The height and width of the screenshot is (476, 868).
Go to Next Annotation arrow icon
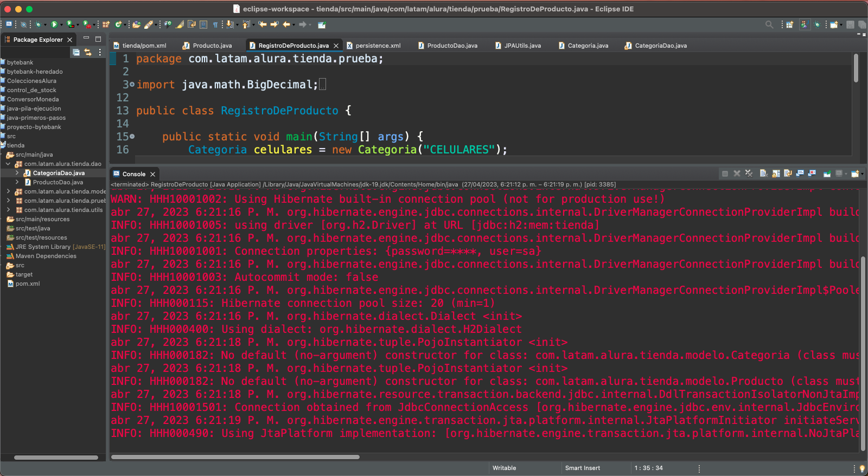(229, 24)
